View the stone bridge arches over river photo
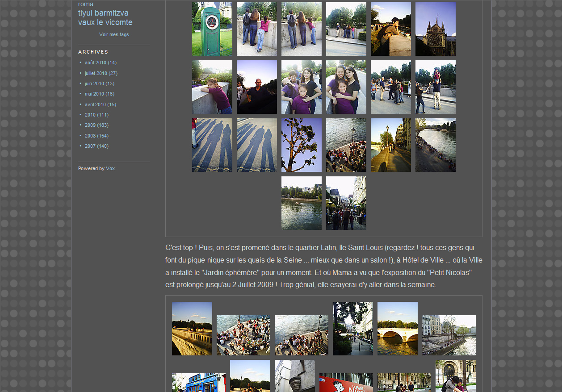 (x=398, y=329)
